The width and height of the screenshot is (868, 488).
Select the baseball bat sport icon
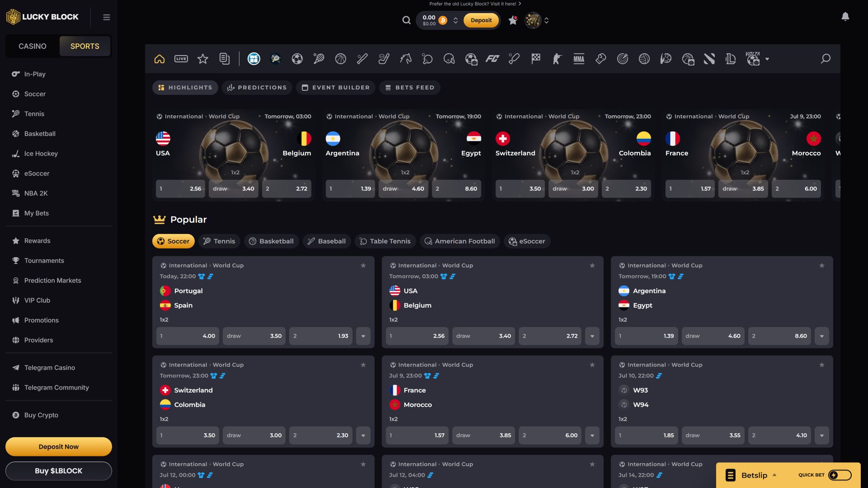click(362, 59)
